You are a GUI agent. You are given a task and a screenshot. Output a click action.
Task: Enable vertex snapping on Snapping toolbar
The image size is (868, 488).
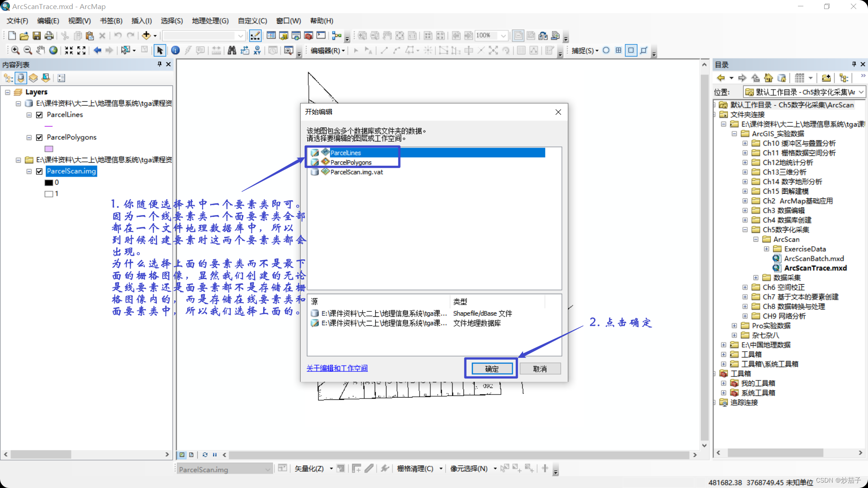click(x=631, y=50)
